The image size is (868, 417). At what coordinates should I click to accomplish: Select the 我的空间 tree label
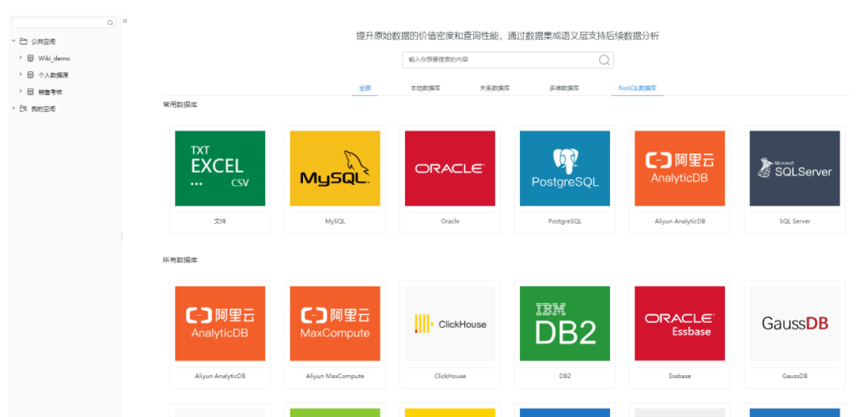click(44, 109)
